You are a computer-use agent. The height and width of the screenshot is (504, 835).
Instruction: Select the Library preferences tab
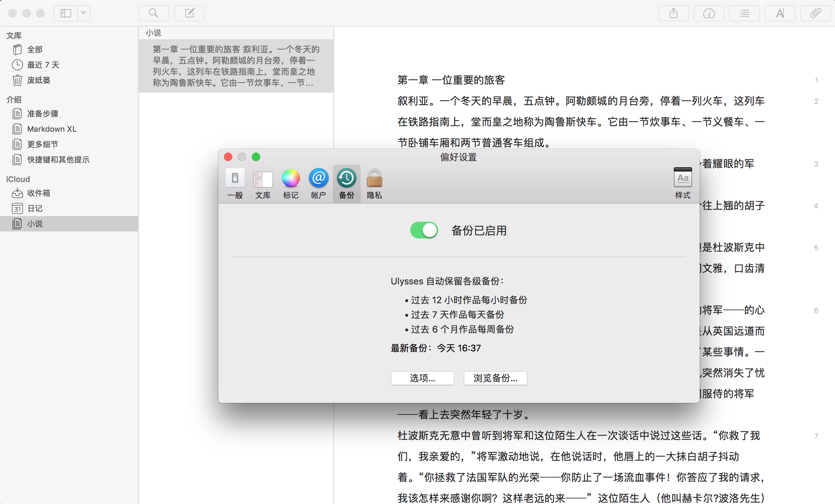tap(263, 184)
